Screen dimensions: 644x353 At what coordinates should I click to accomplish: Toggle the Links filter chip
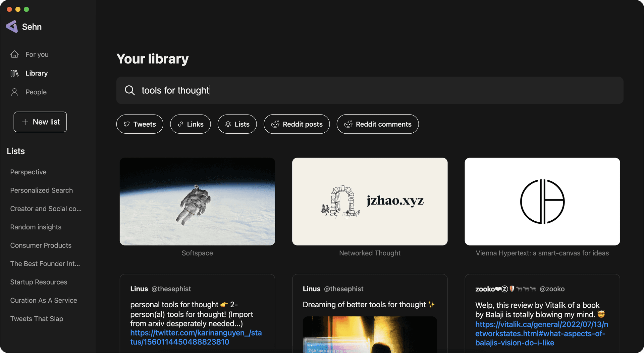[x=190, y=124]
